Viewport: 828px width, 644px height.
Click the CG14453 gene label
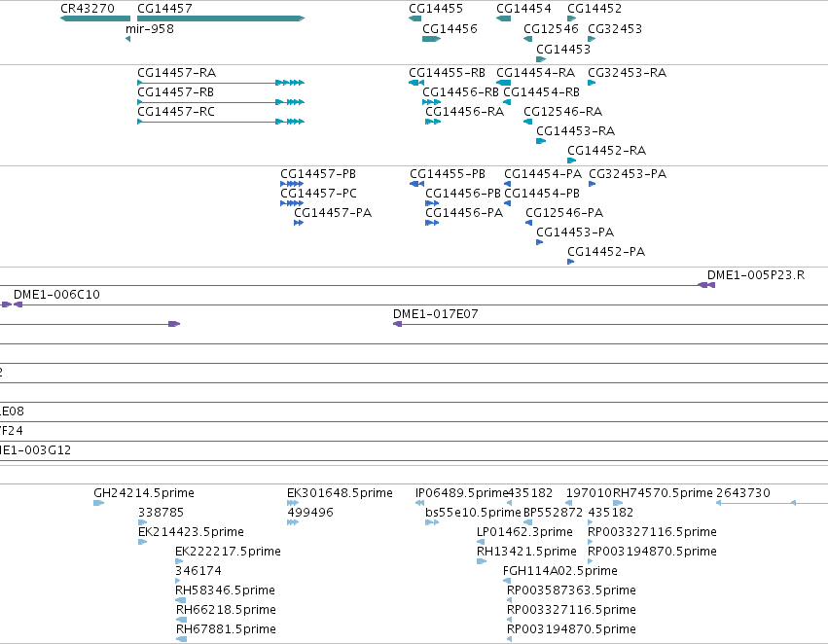(563, 50)
